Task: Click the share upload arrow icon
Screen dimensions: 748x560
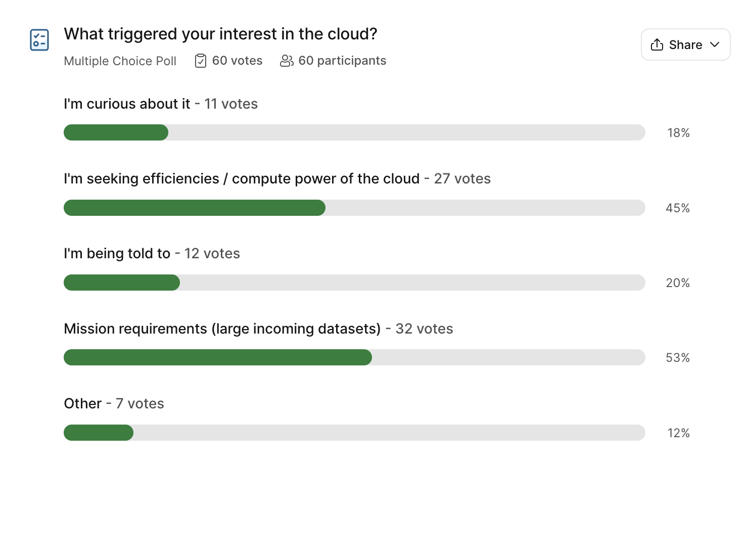Action: coord(657,44)
